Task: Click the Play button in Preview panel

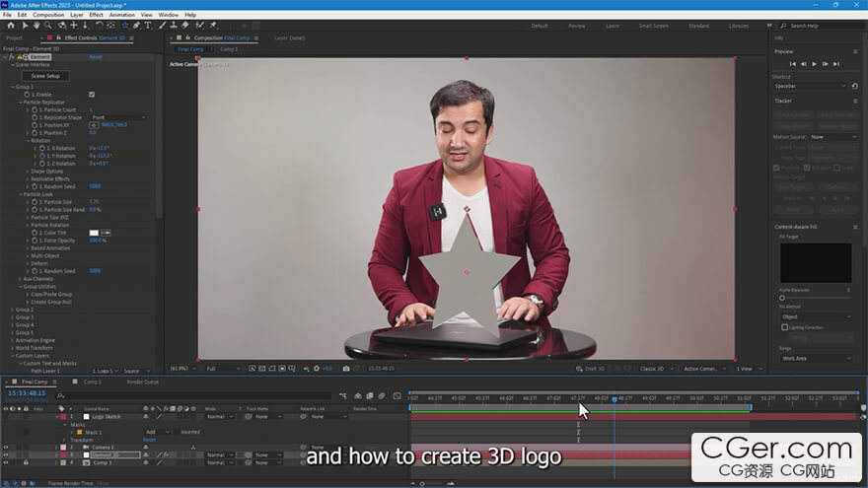Action: pos(815,64)
